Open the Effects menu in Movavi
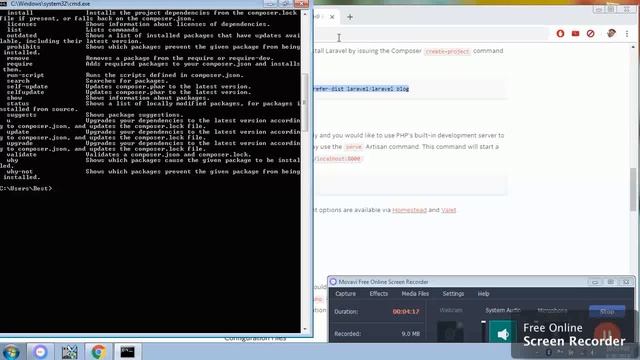 click(x=378, y=293)
